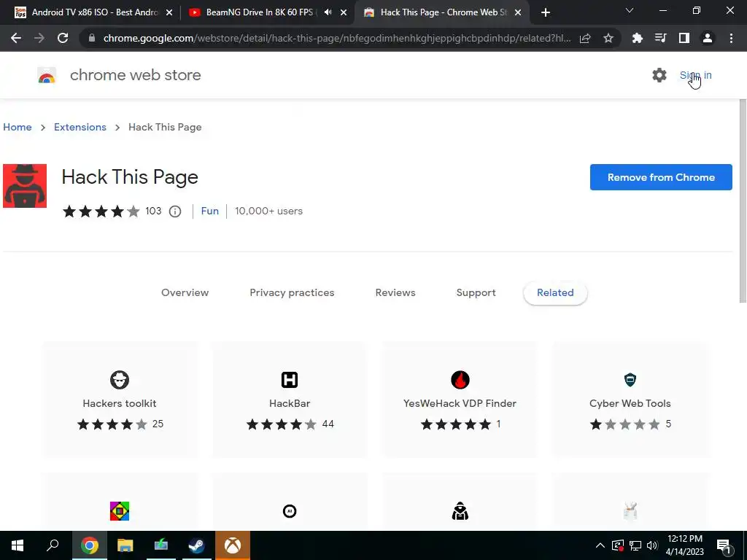Open the taskbar clock and date
Screen dimensions: 747x560
click(684, 545)
